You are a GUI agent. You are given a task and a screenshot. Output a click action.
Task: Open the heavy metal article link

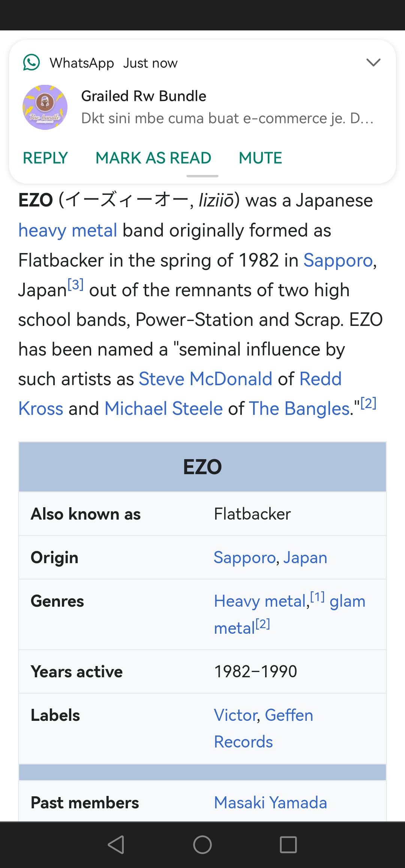pos(68,230)
